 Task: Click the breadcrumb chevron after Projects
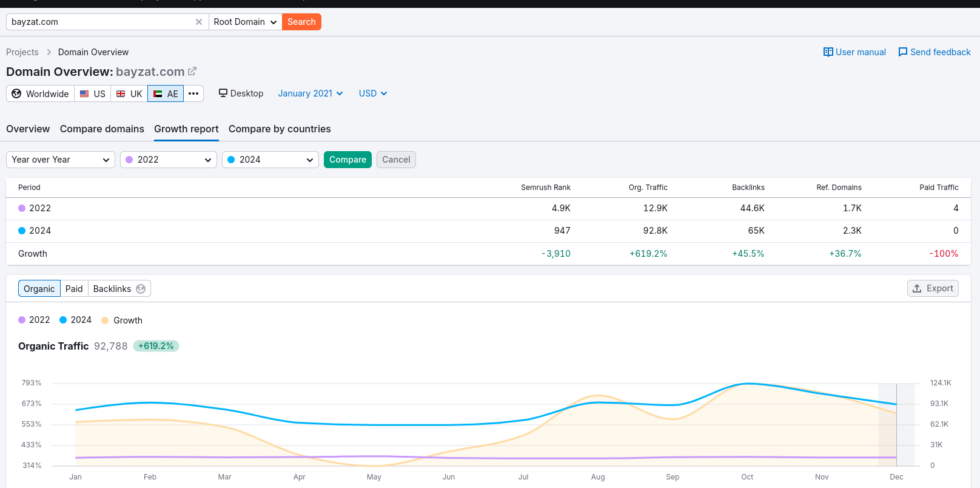tap(49, 52)
